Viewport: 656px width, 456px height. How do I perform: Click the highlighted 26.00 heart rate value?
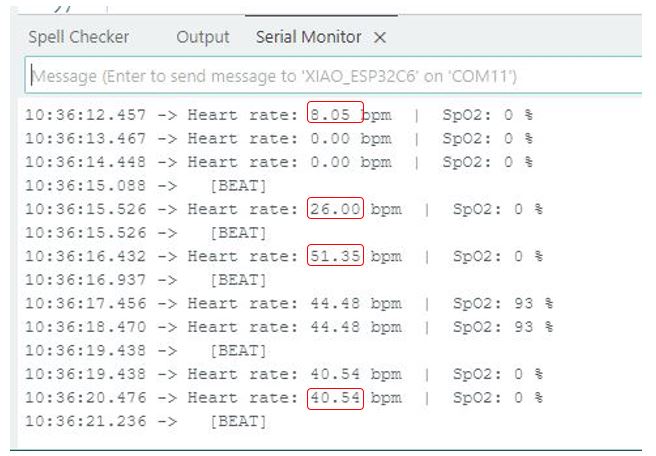(335, 209)
